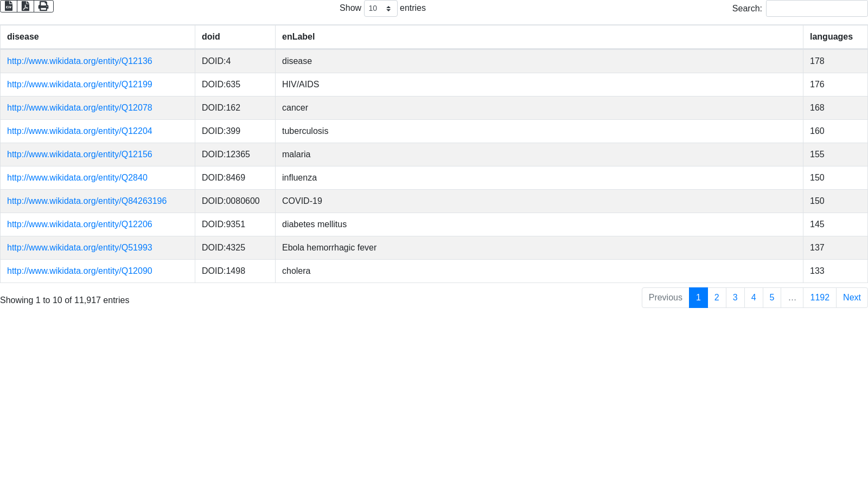Sort by doid column header
Screen dimensions: 868x488
[235, 37]
